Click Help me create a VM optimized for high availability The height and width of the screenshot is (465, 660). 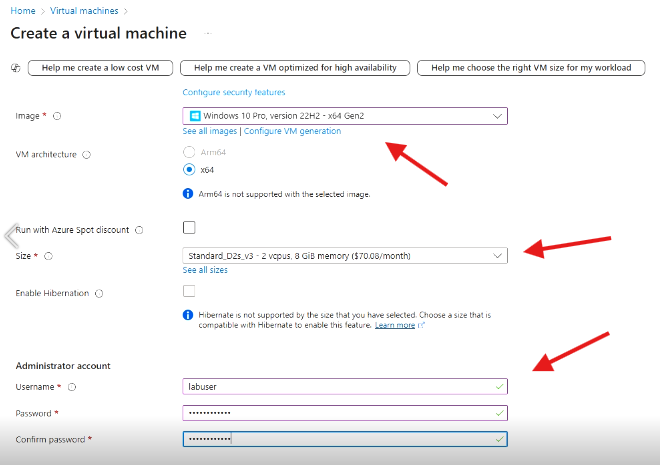point(295,68)
